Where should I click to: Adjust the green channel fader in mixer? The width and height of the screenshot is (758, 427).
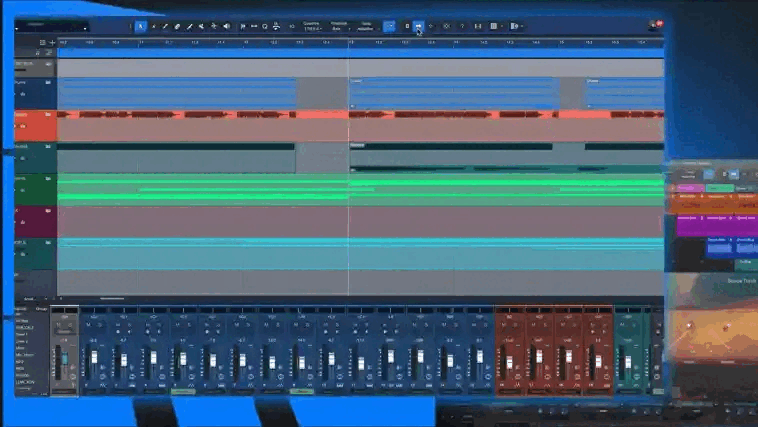[627, 362]
